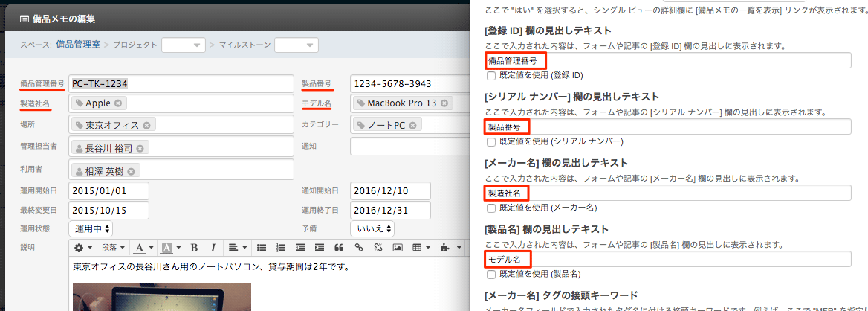868x311 pixels.
Task: Check 既定値を使用 (メーカー名) checkbox
Action: [490, 208]
